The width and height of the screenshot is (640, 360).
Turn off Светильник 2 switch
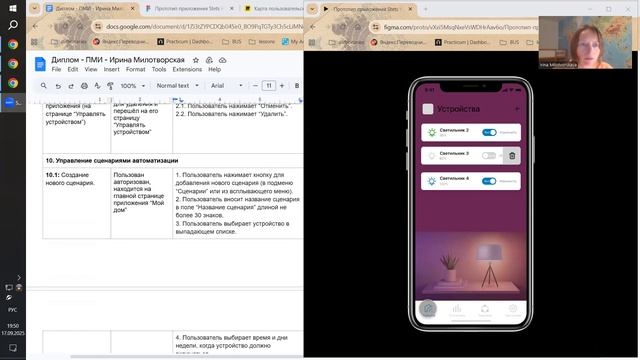point(489,132)
